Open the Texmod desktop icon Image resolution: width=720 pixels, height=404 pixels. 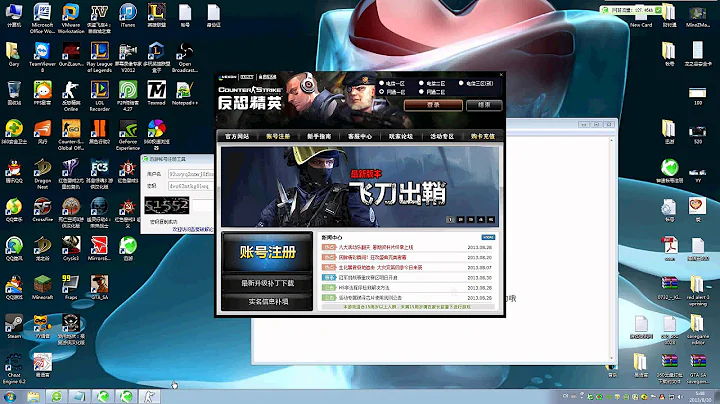156,91
